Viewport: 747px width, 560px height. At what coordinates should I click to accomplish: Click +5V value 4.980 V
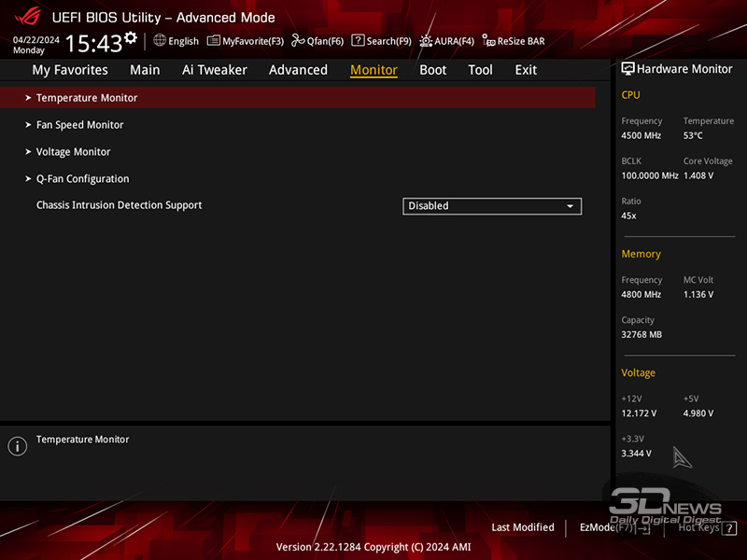coord(698,413)
